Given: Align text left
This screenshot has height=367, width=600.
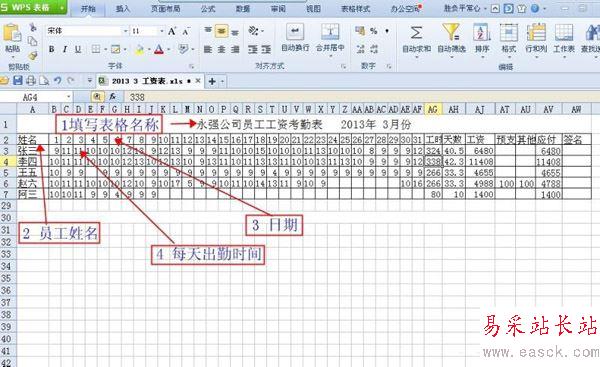Looking at the screenshot, I should [208, 49].
